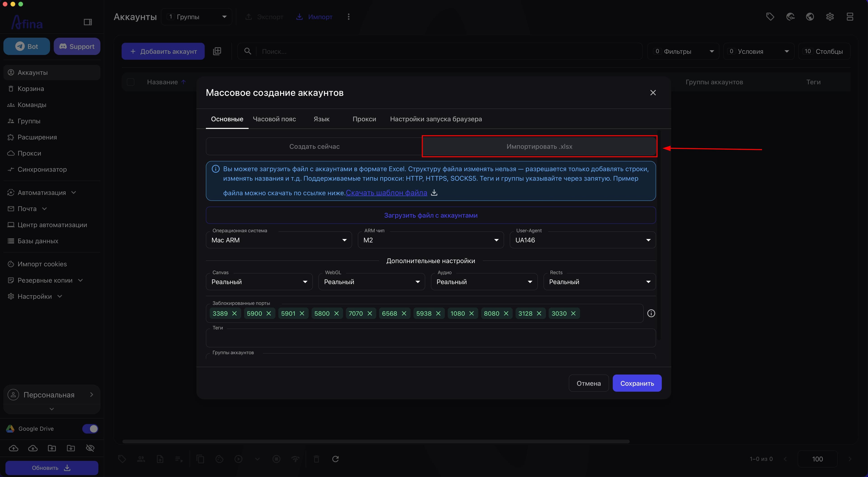This screenshot has height=477, width=868.
Task: Click the Добавить аккаунт button
Action: pyautogui.click(x=163, y=51)
